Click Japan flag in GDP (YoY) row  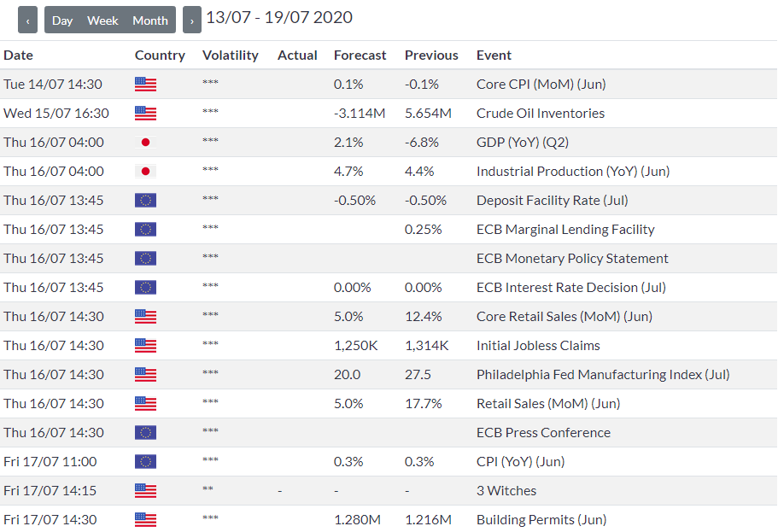(145, 143)
